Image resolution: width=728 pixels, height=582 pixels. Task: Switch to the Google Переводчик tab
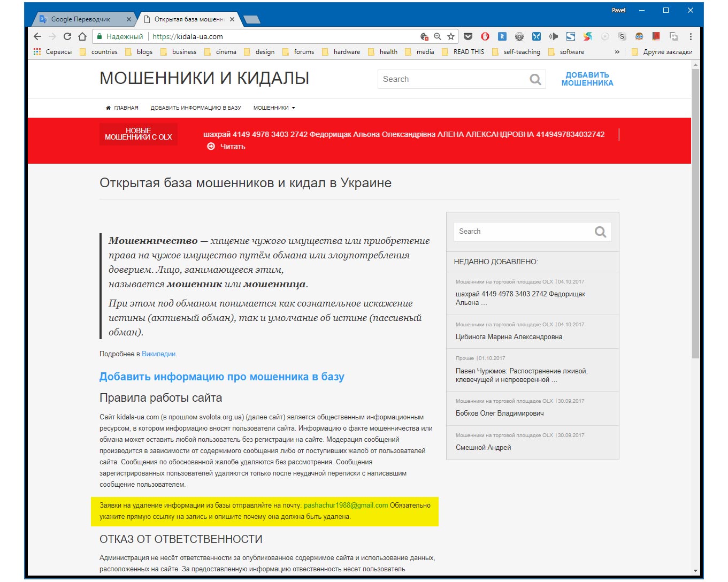tap(80, 19)
